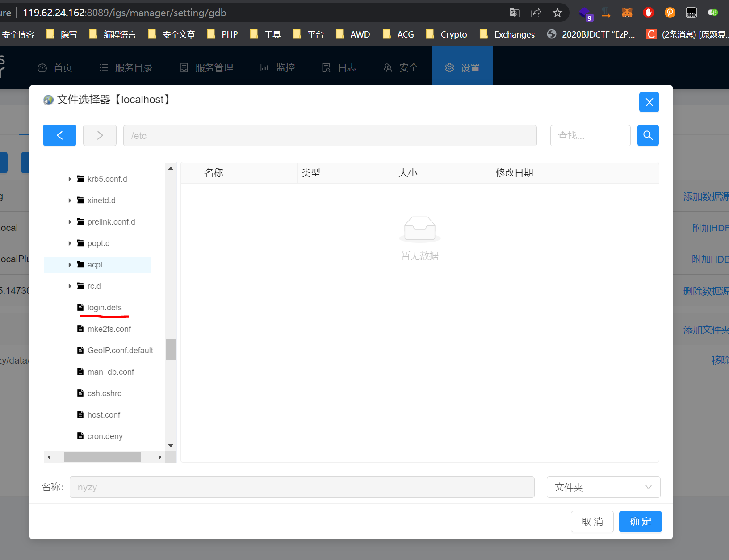Image resolution: width=729 pixels, height=560 pixels.
Task: Open the 安全 navigation tab
Action: (401, 68)
